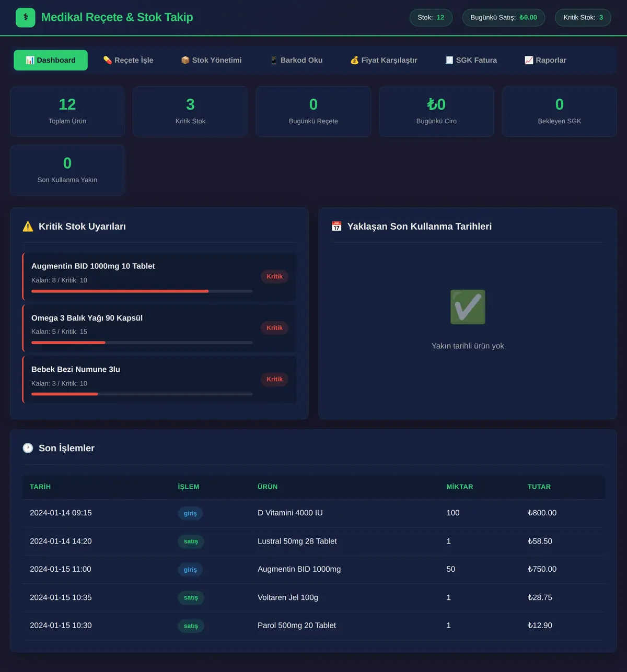
Task: Click the Medikal Reçete & Stok Takip title
Action: (117, 17)
